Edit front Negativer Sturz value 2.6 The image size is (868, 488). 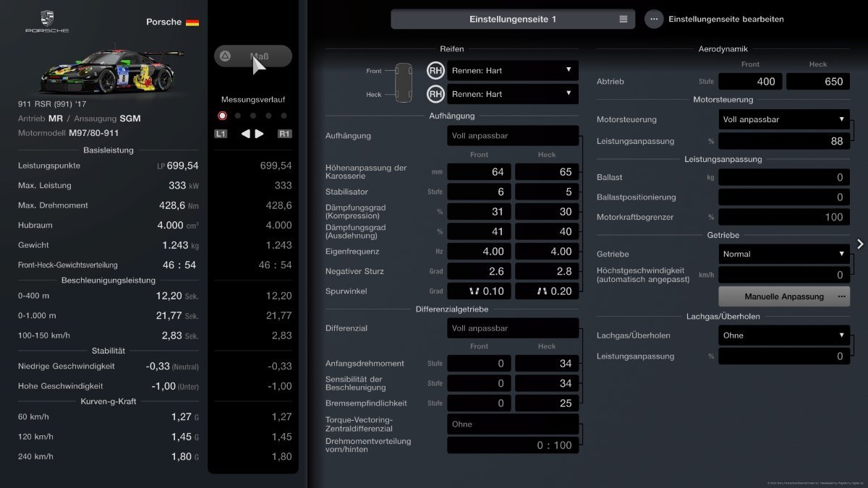pyautogui.click(x=479, y=271)
